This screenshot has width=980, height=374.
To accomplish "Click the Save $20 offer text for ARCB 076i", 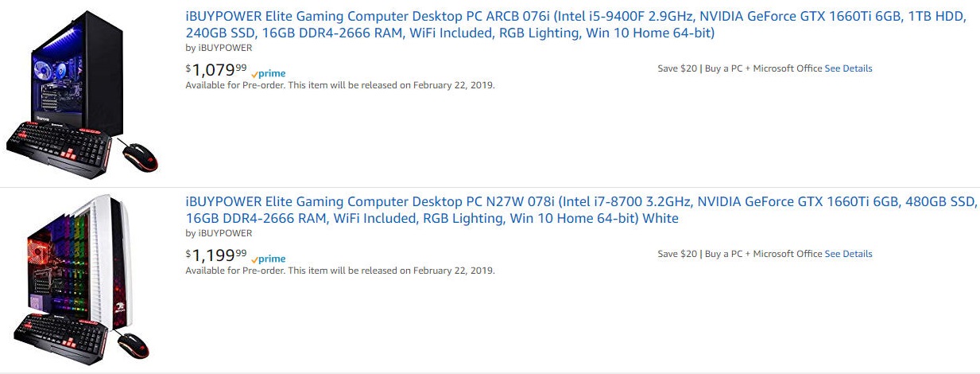I will [x=677, y=68].
